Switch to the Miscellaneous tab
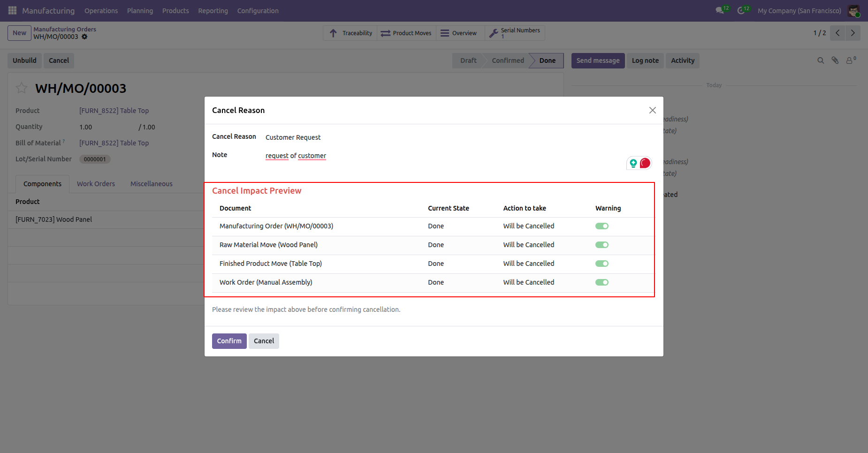The width and height of the screenshot is (868, 453). click(x=151, y=184)
